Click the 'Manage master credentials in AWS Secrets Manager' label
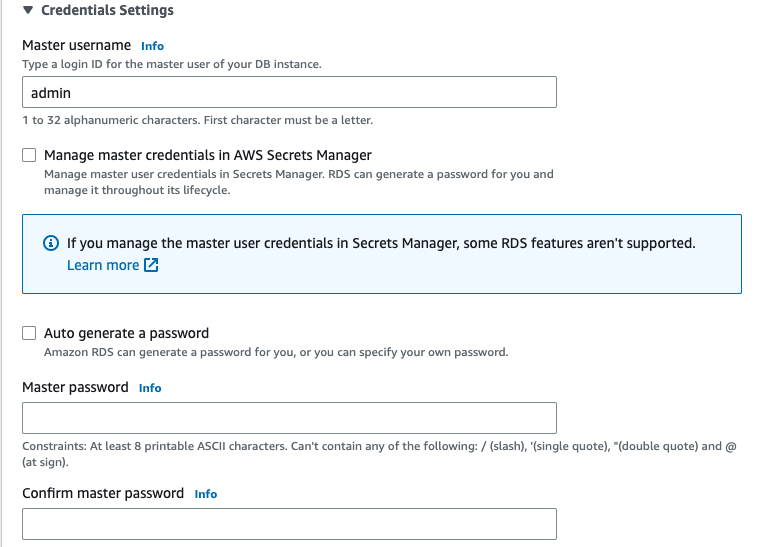Image resolution: width=761 pixels, height=547 pixels. pyautogui.click(x=207, y=155)
